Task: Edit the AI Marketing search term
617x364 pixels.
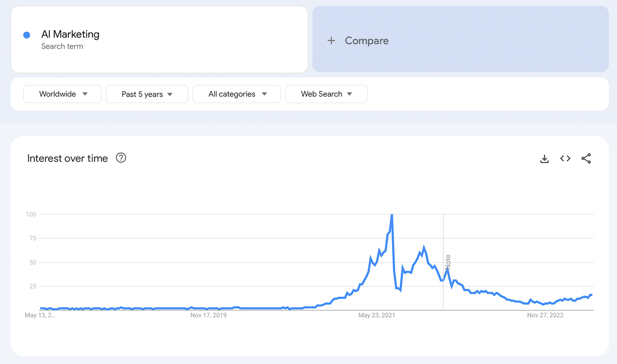Action: 70,34
